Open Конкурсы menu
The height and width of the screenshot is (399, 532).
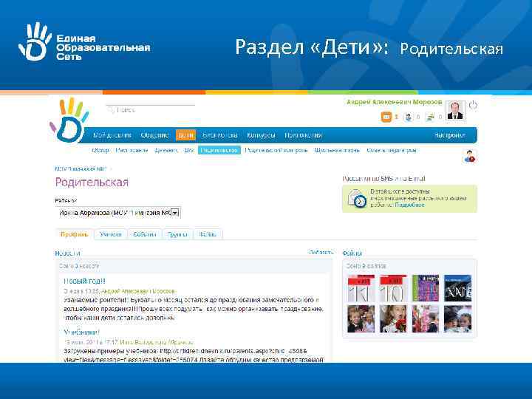coord(261,135)
